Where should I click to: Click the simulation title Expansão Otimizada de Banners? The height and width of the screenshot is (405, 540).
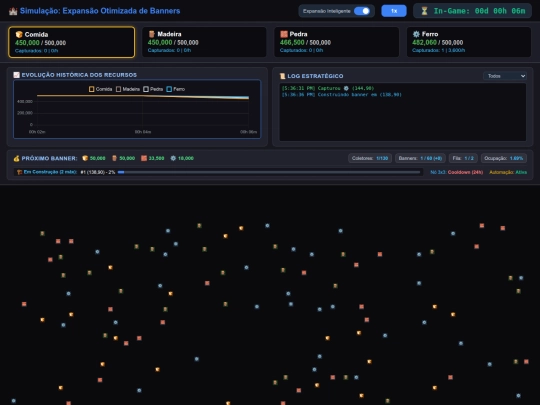tap(100, 11)
